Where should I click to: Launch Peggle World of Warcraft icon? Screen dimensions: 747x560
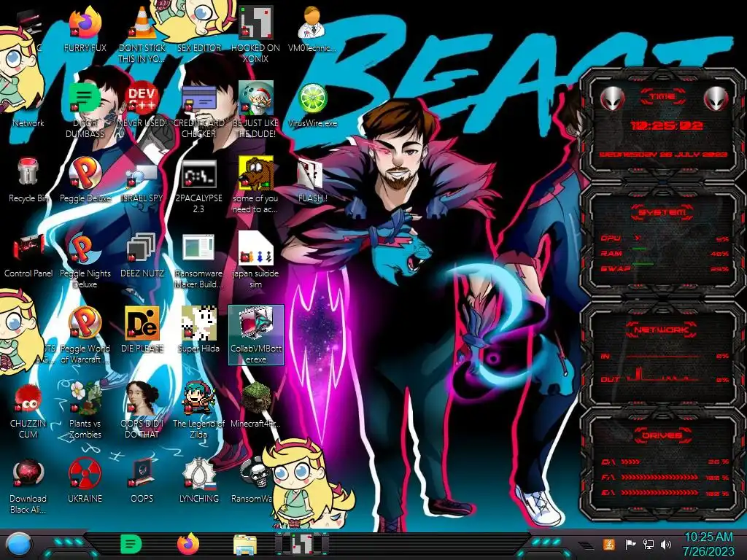coord(85,335)
